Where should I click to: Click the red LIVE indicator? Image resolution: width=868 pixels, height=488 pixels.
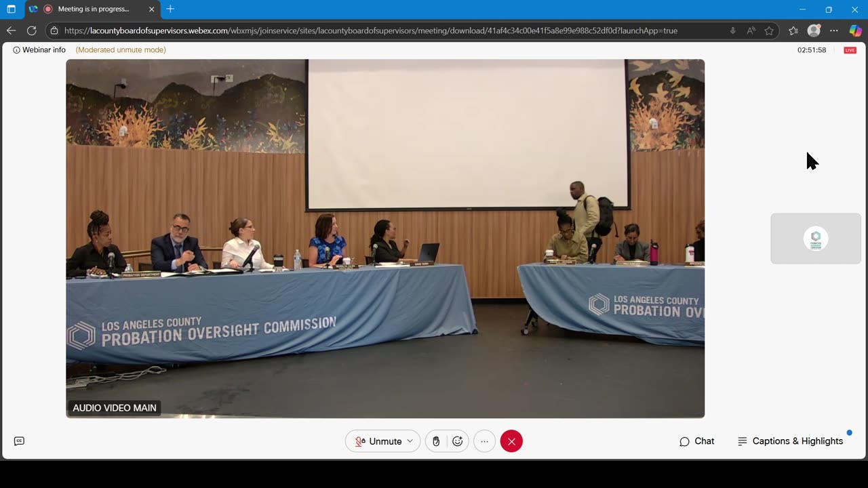click(x=850, y=50)
